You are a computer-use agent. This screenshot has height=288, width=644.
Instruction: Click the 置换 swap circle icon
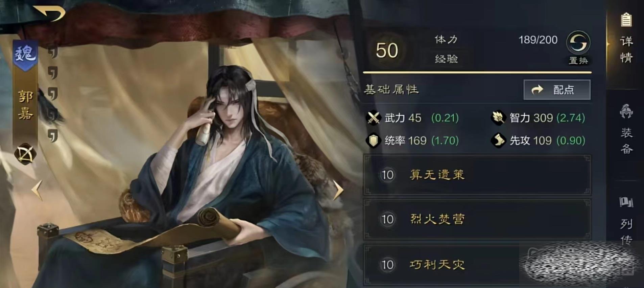[578, 42]
